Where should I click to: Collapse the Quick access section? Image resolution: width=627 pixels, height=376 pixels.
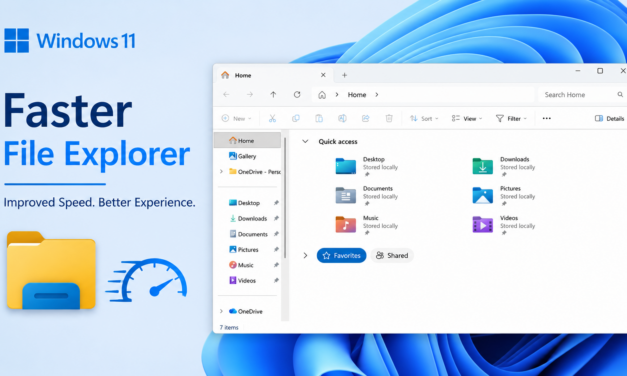coord(305,141)
